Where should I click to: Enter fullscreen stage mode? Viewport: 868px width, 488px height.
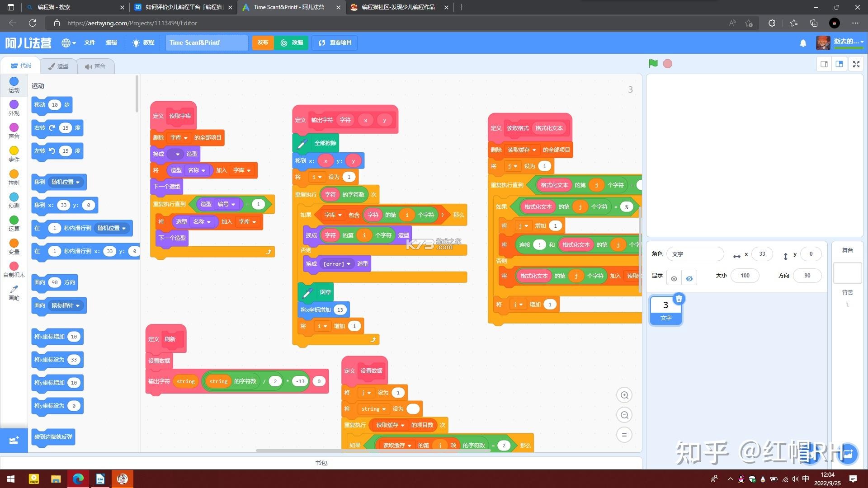(x=856, y=64)
